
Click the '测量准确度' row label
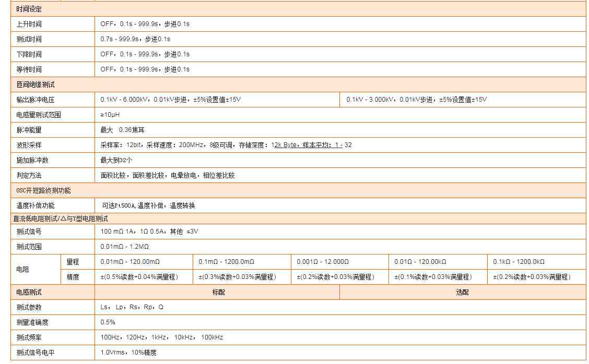[x=32, y=322]
